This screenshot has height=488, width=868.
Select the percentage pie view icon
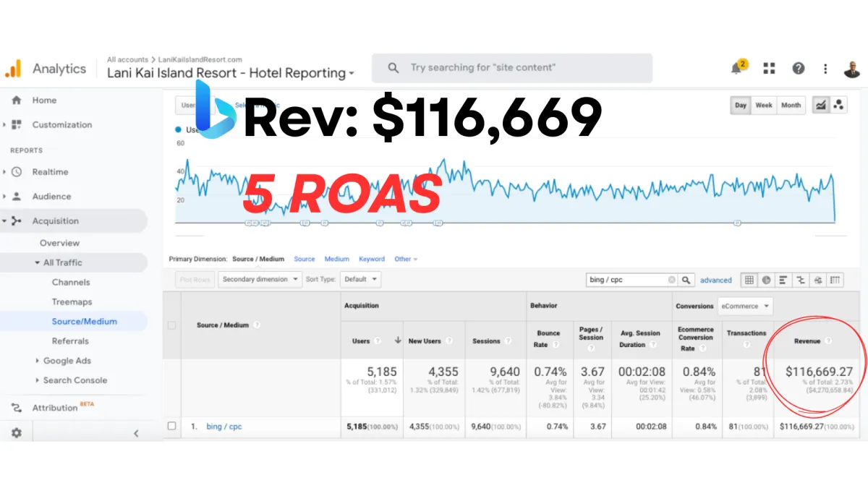pos(766,280)
